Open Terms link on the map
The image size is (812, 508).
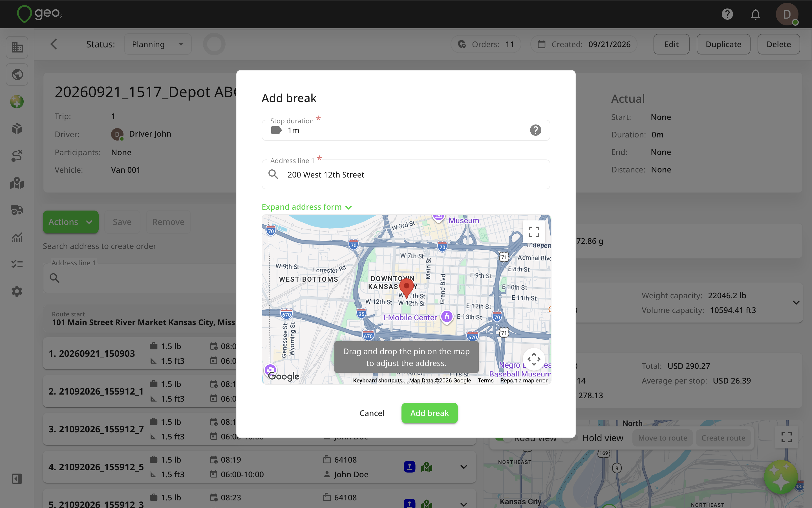[x=485, y=380]
